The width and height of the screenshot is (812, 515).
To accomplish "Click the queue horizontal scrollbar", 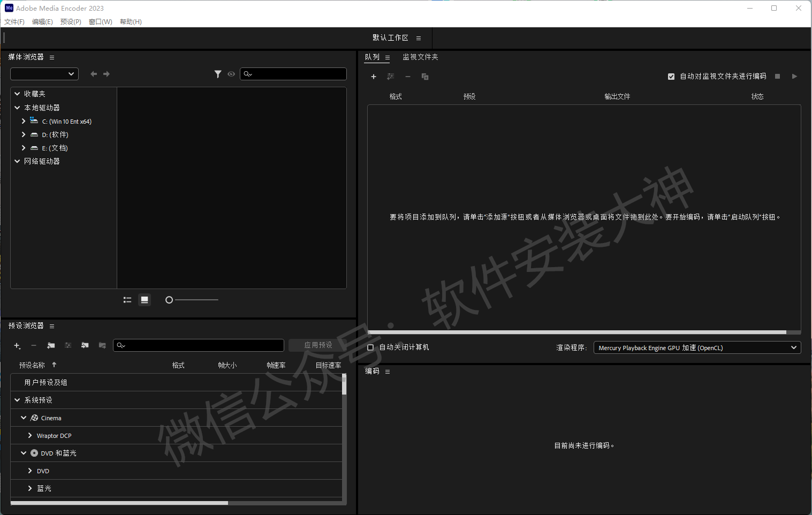I will tap(577, 332).
